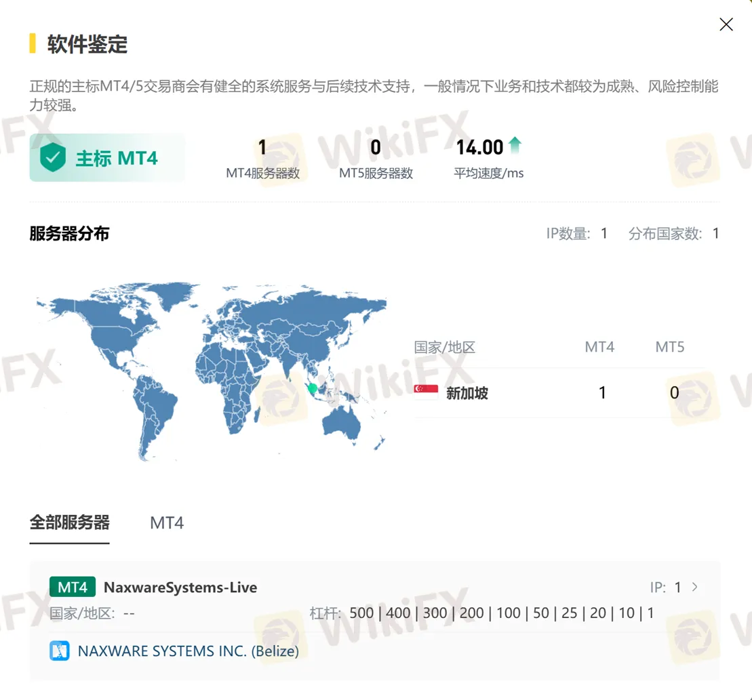Click the 分布国家数 label
The image size is (752, 700).
[x=665, y=233]
